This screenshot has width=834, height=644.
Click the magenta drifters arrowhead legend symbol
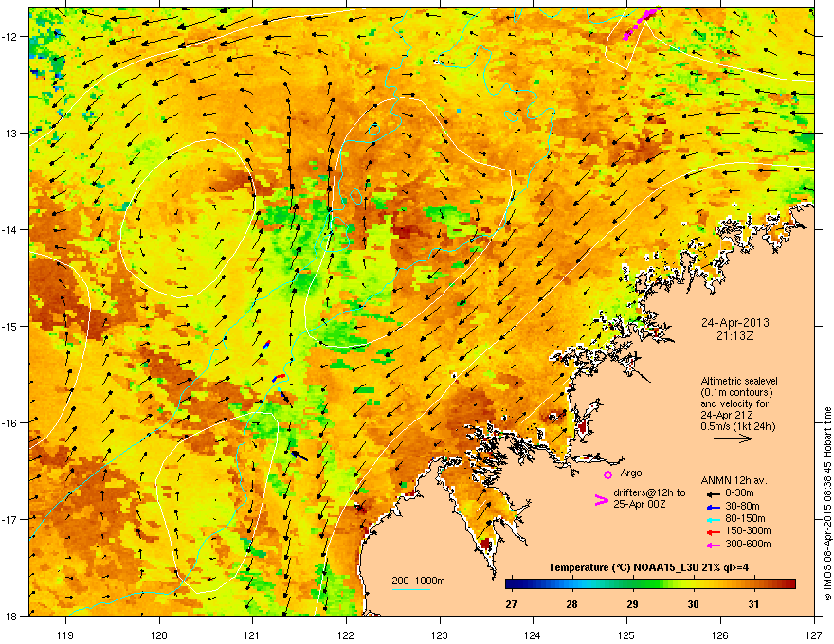coord(601,499)
